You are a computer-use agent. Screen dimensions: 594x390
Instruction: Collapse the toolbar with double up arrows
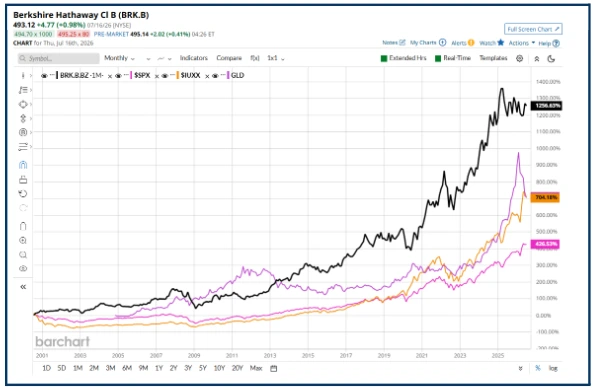pos(537,59)
